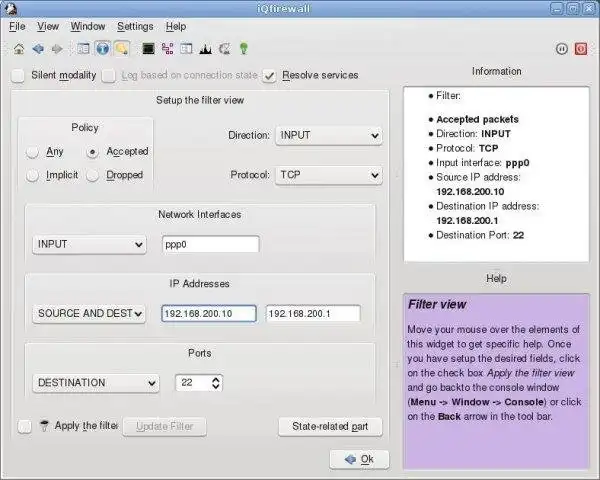Click the ppp0 interface input field
Screen dimensions: 600x480
[210, 244]
